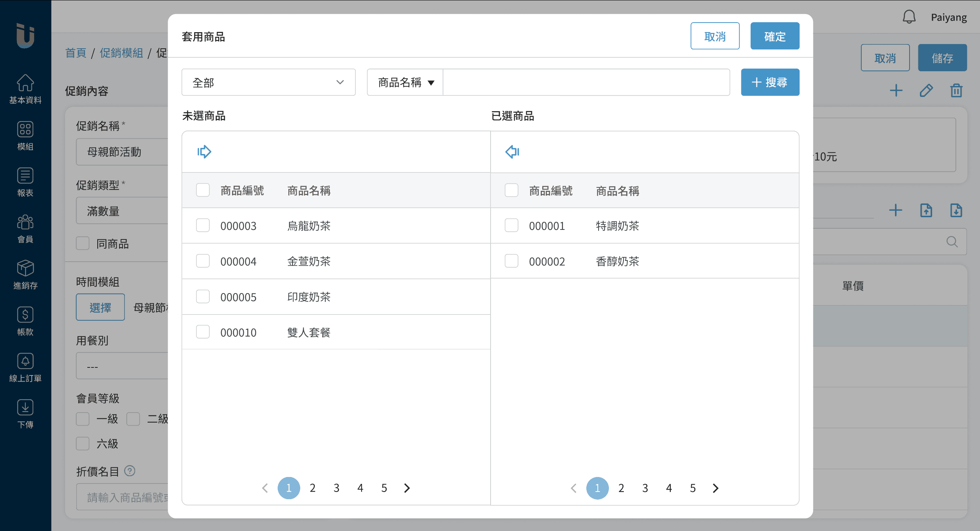Click the 確定 confirm button
The image size is (980, 531).
(774, 36)
